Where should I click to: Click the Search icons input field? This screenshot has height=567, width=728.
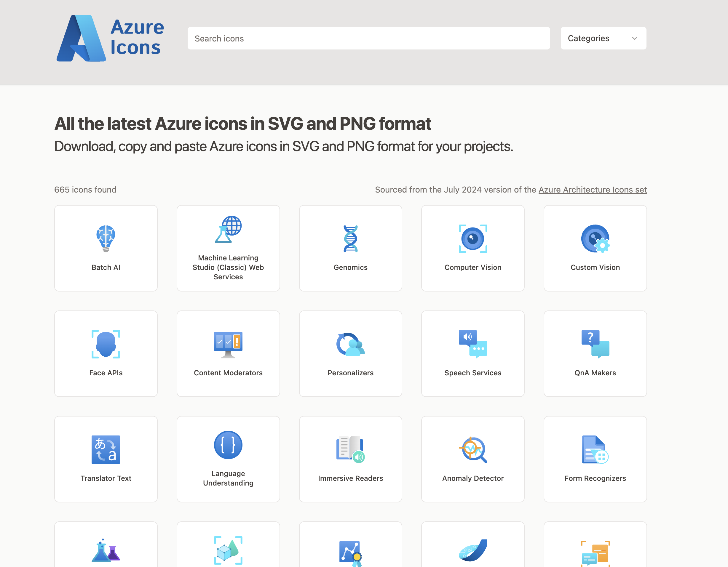(368, 38)
